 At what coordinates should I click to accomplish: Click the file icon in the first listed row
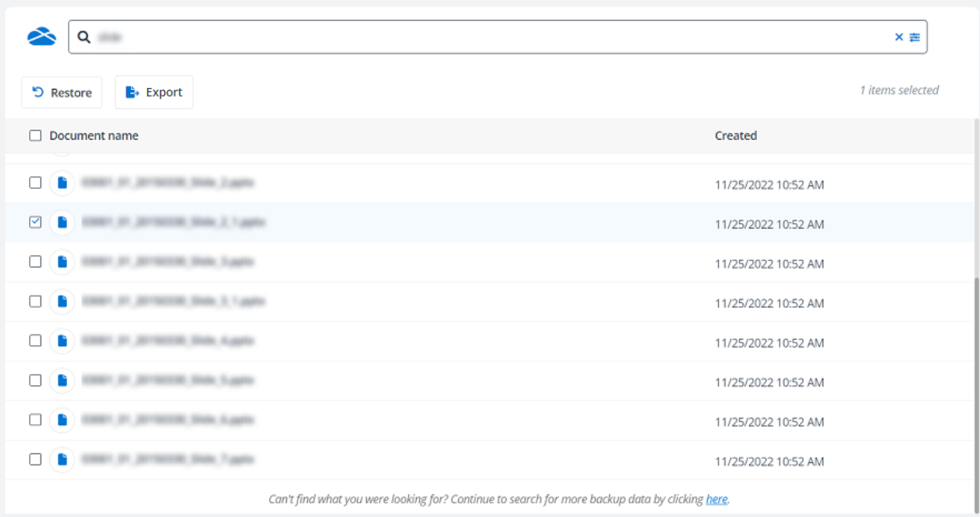coord(61,183)
